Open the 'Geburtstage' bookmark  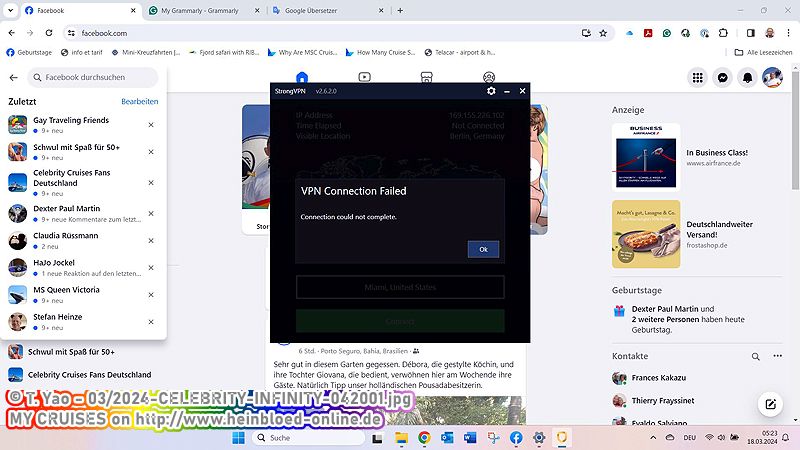tap(29, 52)
